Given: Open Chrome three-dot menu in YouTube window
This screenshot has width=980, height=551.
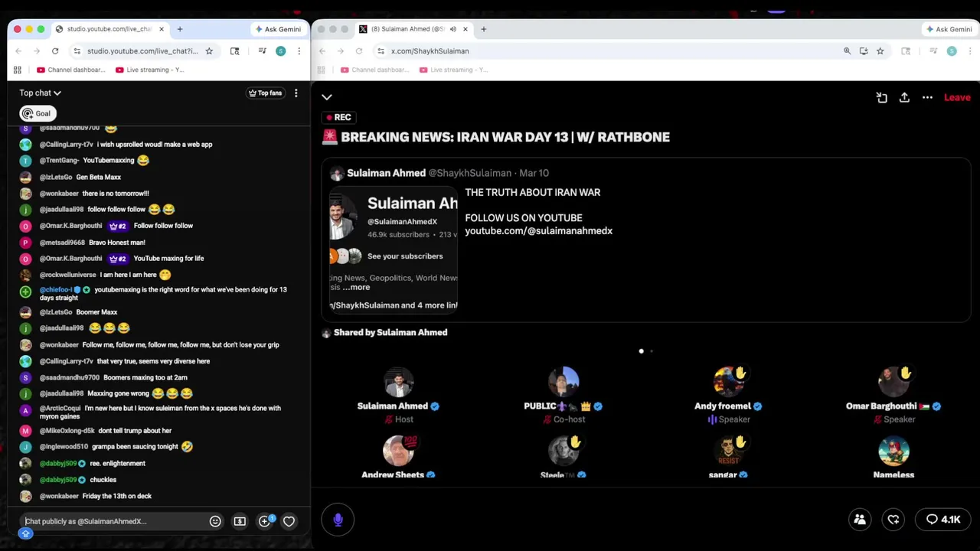Looking at the screenshot, I should coord(299,51).
